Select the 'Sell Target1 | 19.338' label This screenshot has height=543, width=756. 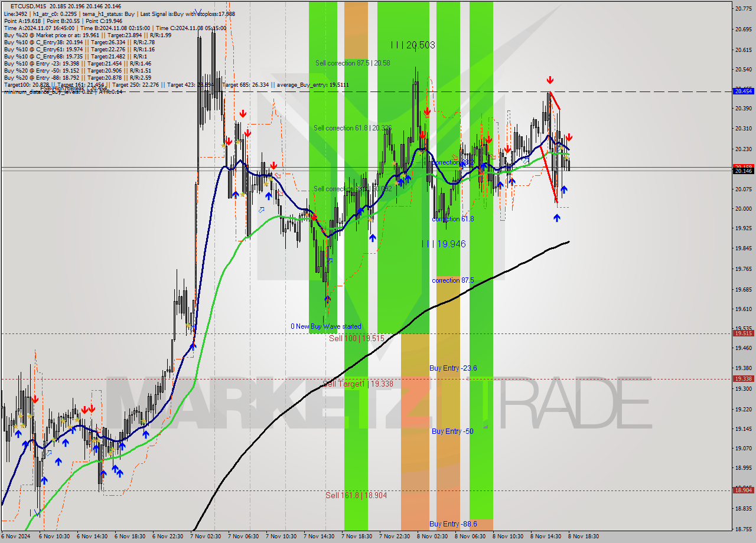358,384
